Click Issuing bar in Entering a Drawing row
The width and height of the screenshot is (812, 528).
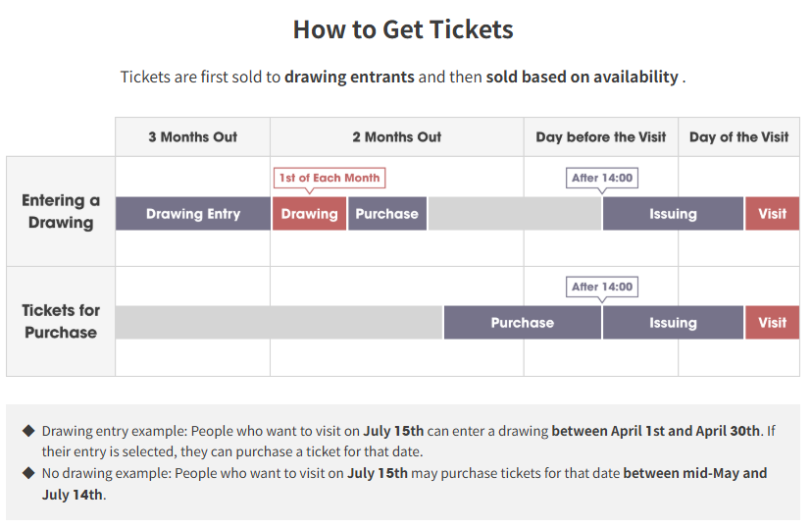tap(673, 214)
